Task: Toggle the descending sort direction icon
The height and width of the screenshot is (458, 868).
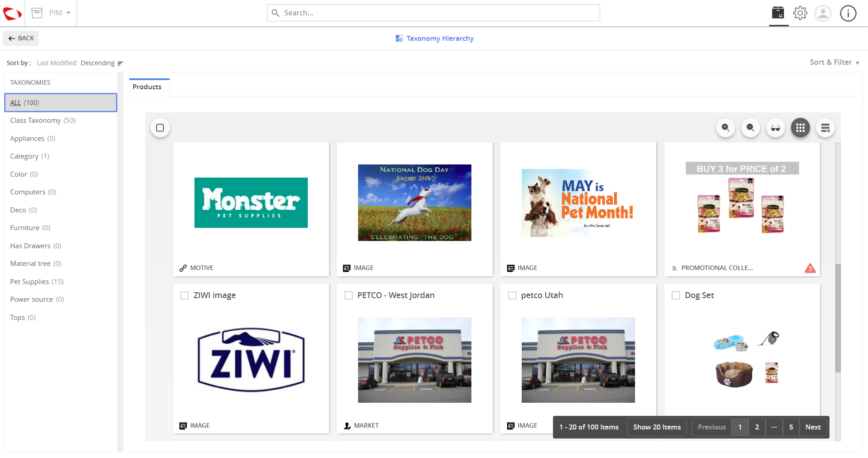Action: tap(120, 63)
